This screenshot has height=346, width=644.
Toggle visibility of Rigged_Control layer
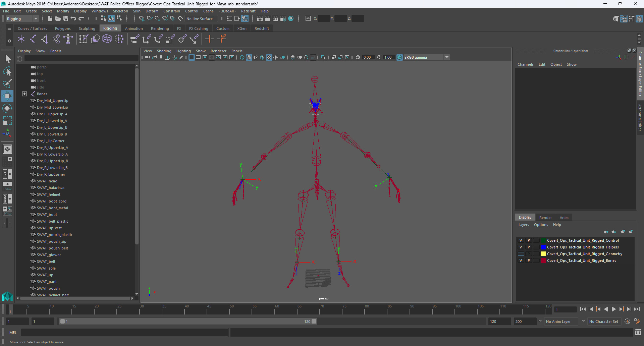tap(521, 240)
